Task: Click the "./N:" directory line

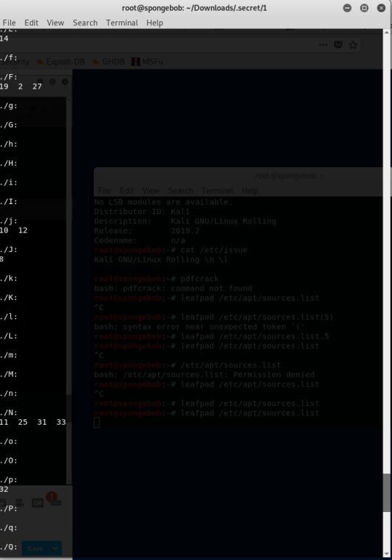Action: 9,413
